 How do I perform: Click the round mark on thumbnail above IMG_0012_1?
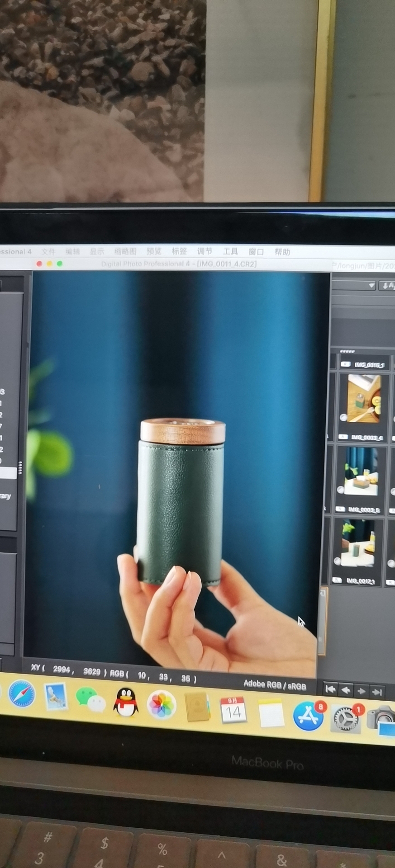337,561
